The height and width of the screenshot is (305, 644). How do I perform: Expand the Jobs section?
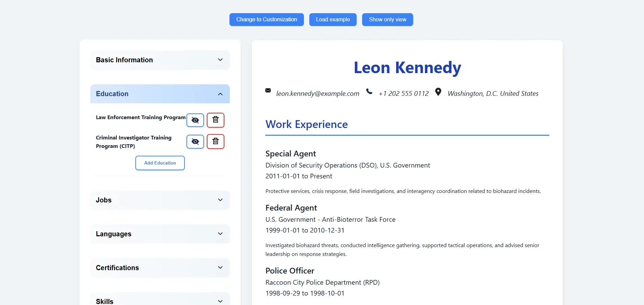point(160,200)
